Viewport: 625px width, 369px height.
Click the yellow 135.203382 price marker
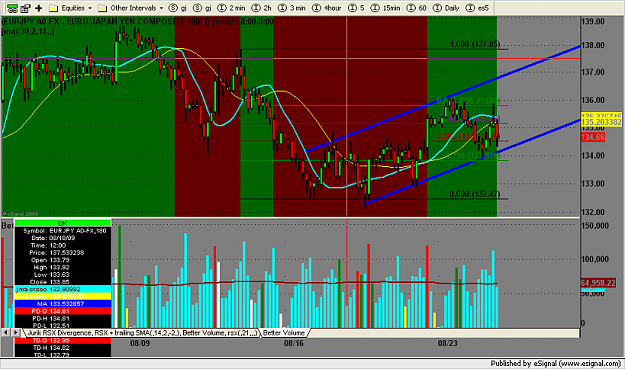tap(601, 122)
